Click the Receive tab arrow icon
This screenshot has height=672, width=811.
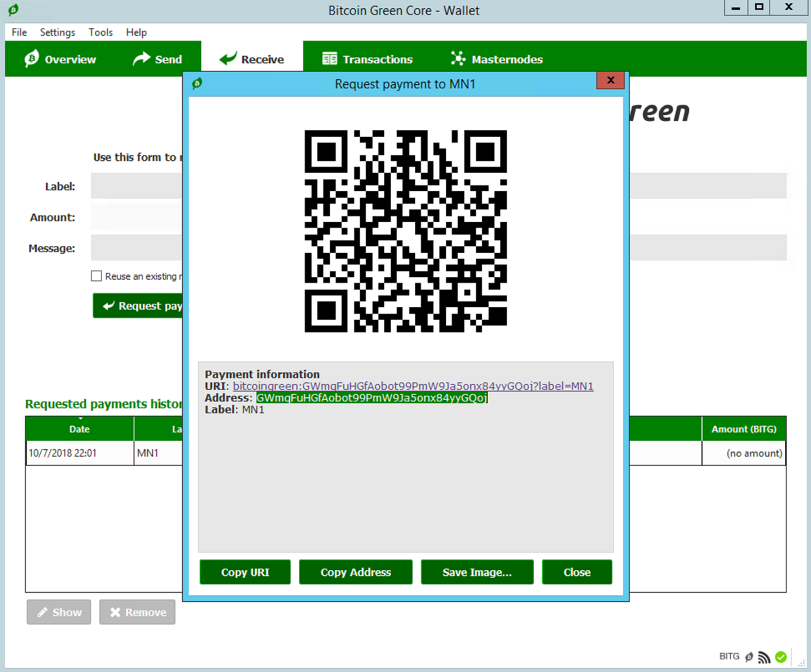click(228, 59)
